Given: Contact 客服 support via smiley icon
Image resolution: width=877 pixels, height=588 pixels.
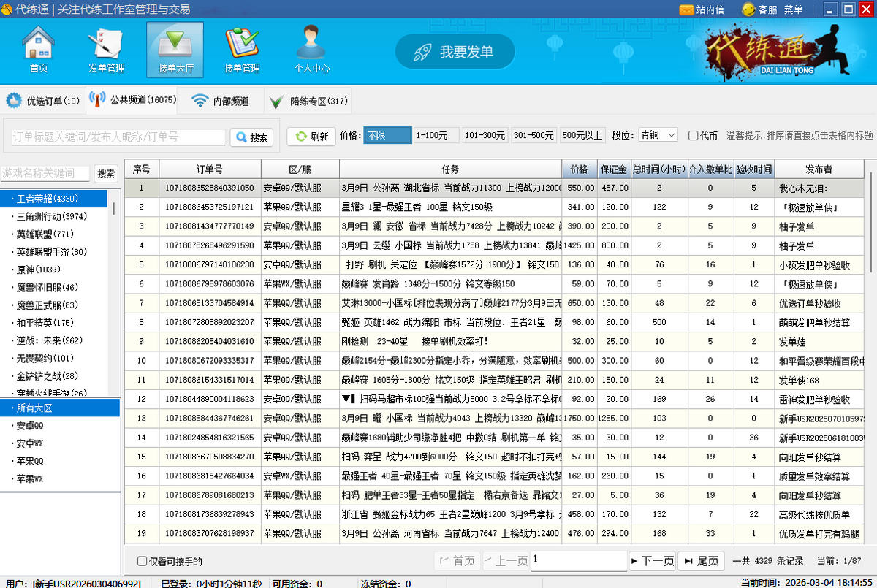Looking at the screenshot, I should [748, 9].
